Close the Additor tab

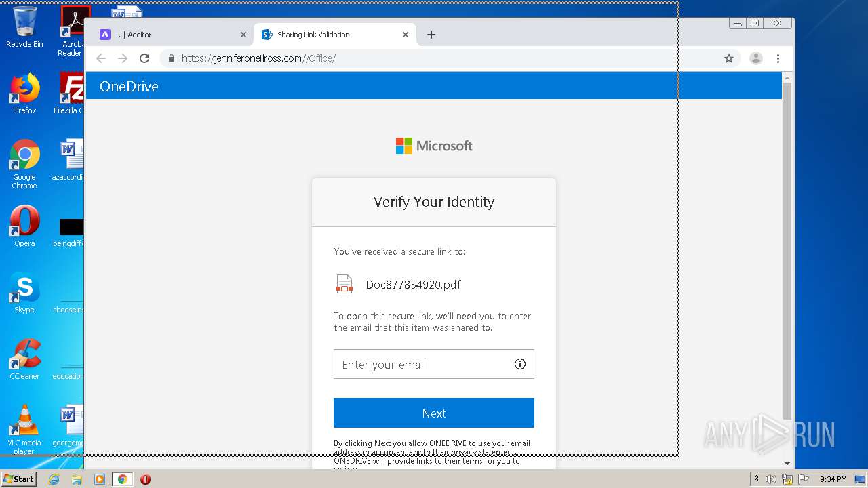pyautogui.click(x=243, y=35)
